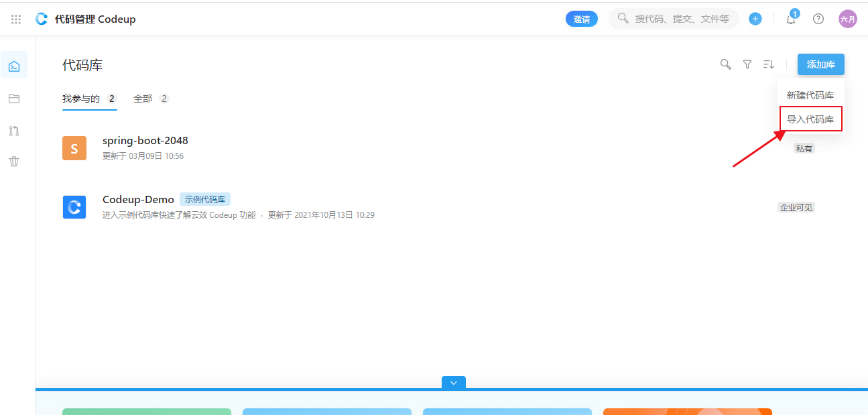This screenshot has width=868, height=415.
Task: Click the 代码库 page heading
Action: click(x=82, y=65)
